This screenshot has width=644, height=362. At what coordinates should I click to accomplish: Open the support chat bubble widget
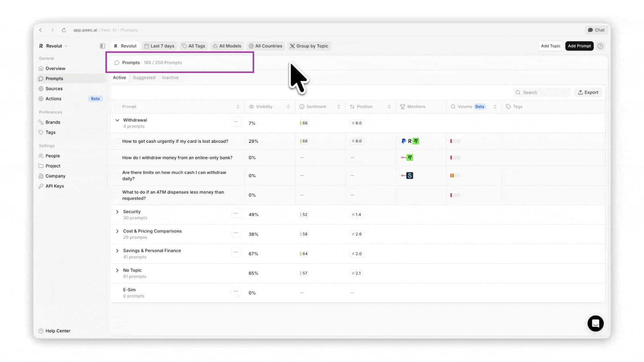click(595, 323)
